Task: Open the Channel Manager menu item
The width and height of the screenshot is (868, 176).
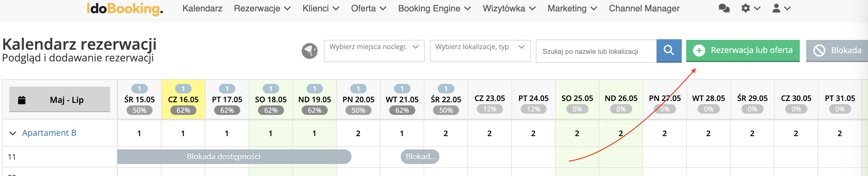Action: click(x=644, y=9)
